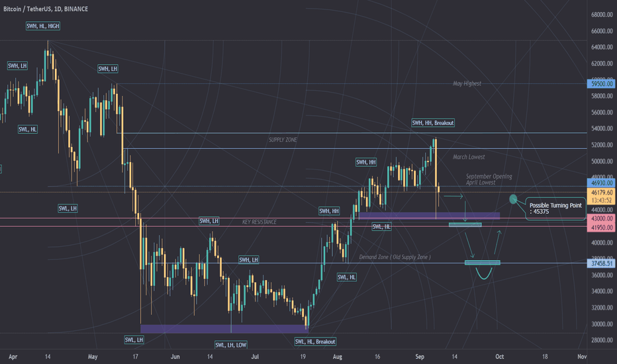Click the 'Demand Zone ( Old Supply Zone )' text
Image resolution: width=617 pixels, height=364 pixels.
point(395,257)
